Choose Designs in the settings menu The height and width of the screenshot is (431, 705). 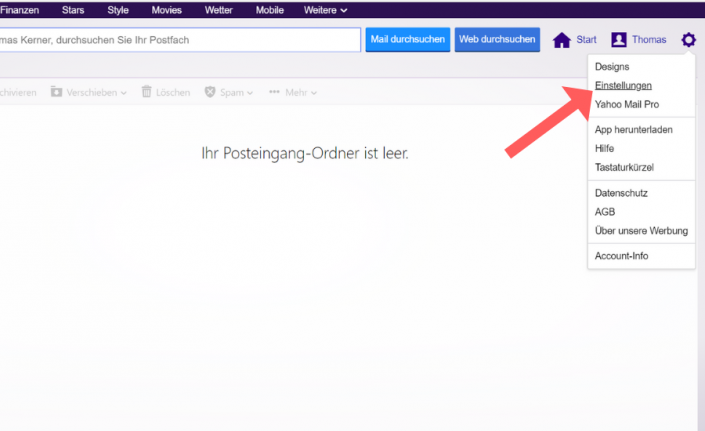pos(612,66)
